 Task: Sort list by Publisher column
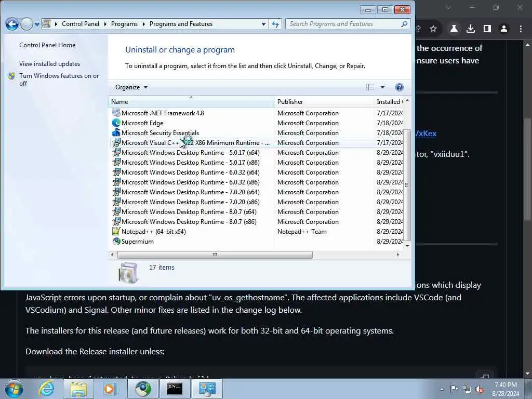click(x=323, y=101)
